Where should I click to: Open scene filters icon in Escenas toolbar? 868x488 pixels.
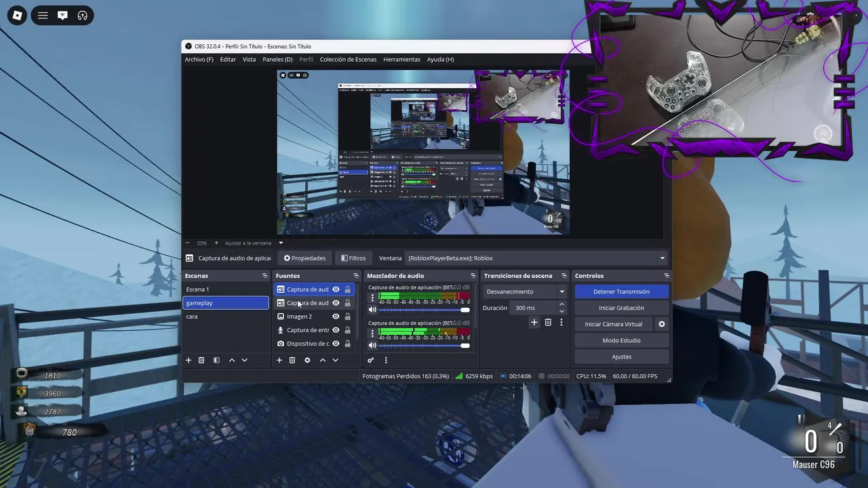[216, 360]
